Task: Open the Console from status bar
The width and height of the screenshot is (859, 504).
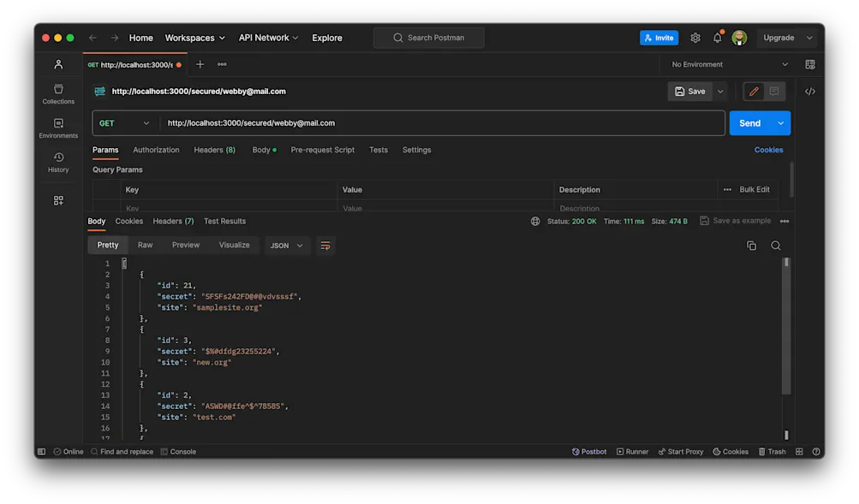Action: [179, 452]
